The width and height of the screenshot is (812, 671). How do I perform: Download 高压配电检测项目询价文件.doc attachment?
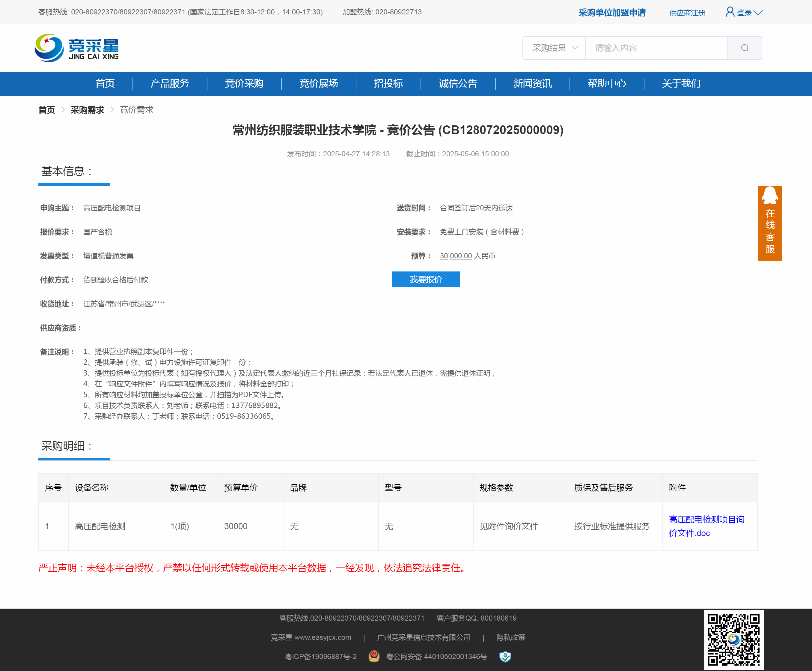tap(706, 526)
